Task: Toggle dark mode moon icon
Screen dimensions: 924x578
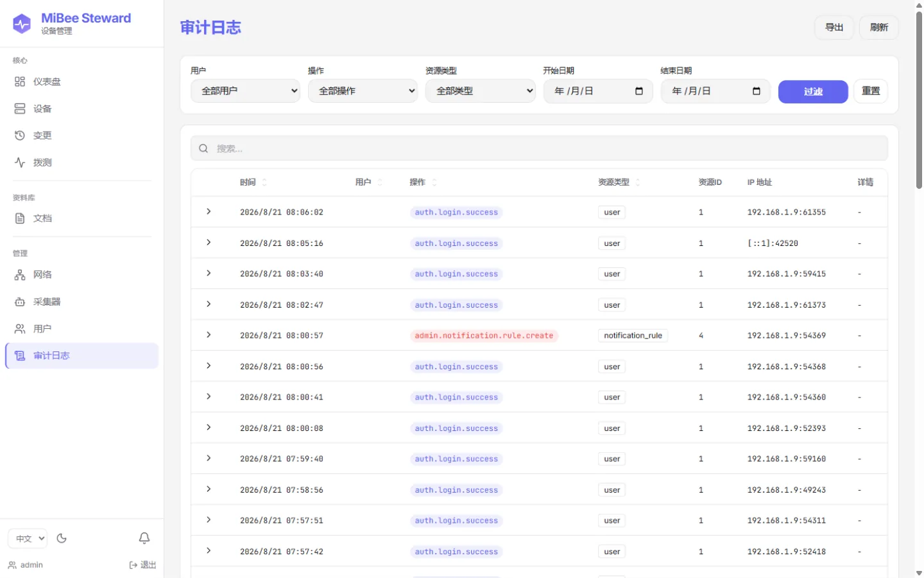Action: point(62,538)
